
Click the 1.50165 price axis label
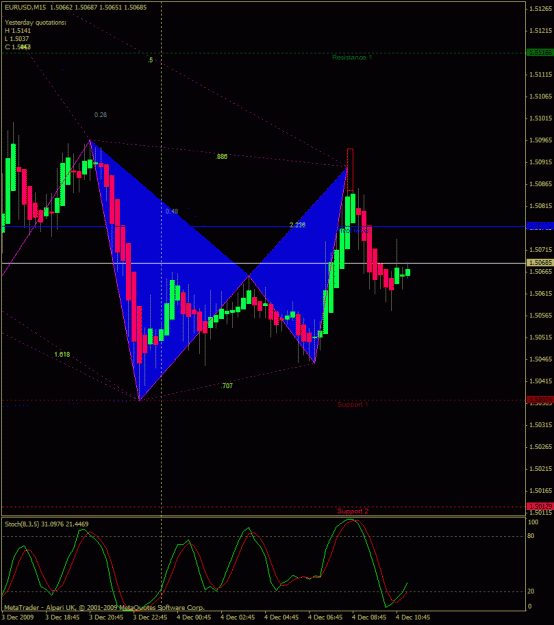541,491
